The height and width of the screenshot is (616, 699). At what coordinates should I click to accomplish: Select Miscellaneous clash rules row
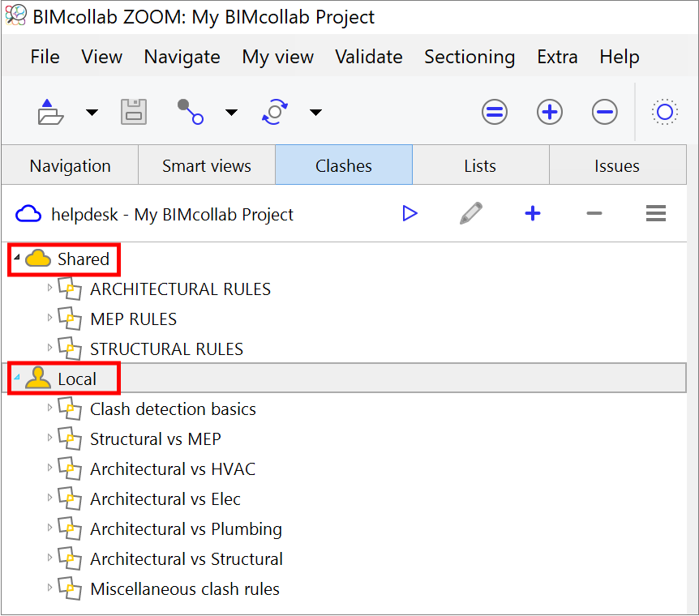[x=185, y=588]
